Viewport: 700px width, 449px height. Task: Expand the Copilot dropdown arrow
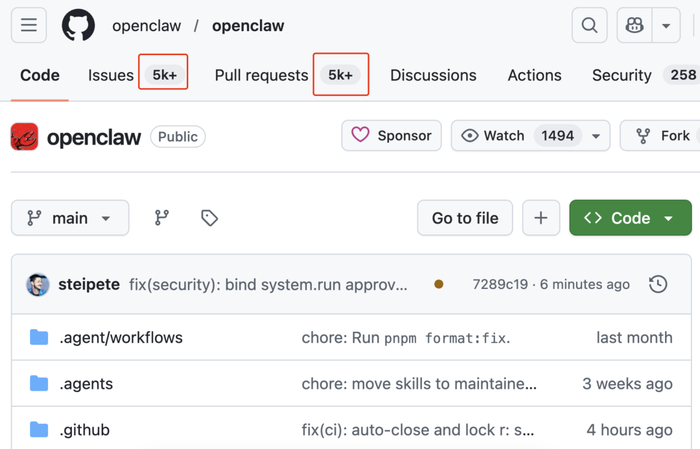point(665,26)
